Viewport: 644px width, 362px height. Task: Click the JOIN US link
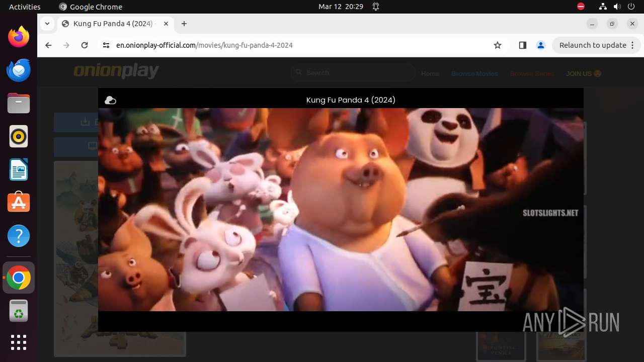tap(584, 73)
